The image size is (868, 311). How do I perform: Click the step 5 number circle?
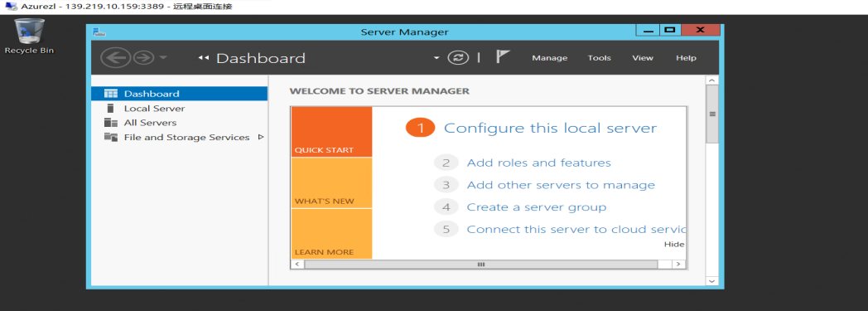pos(446,230)
